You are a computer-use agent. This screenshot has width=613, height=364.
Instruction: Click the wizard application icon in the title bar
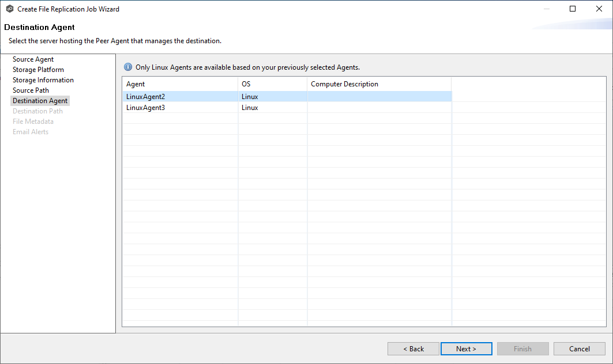[9, 9]
